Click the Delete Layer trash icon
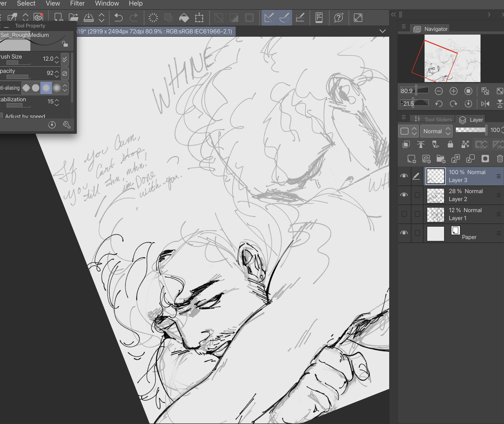This screenshot has height=424, width=504. pyautogui.click(x=500, y=159)
